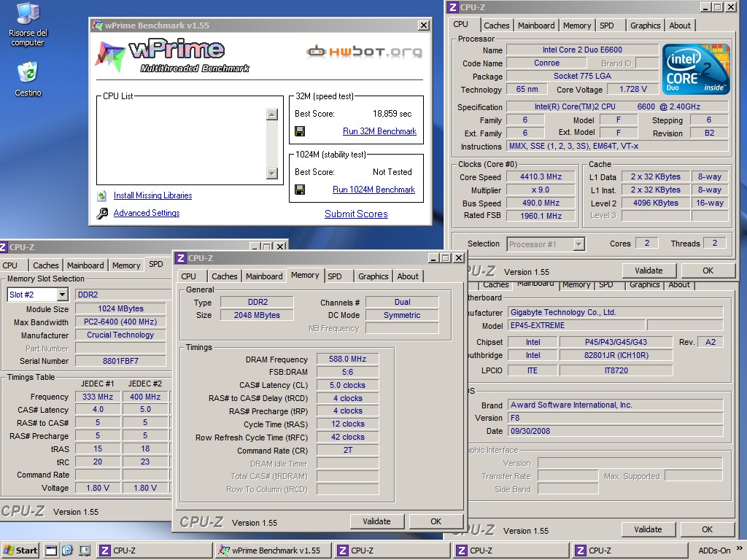Viewport: 747px width, 560px height.
Task: Switch to Memory tab in the CPU-Z CPU window
Action: 577,26
